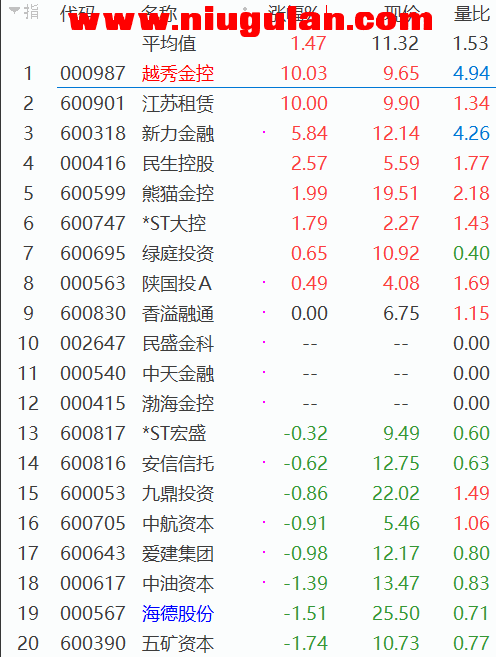Click 五矿资本 change value -1.74
This screenshot has height=657, width=496.
coord(305,644)
